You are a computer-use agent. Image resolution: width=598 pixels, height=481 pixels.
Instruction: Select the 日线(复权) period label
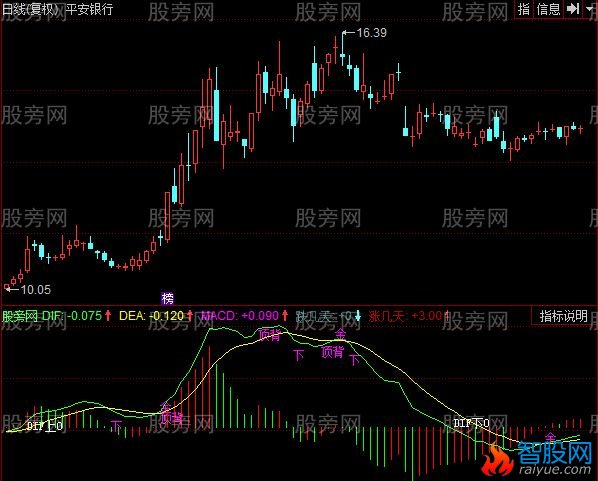(31, 9)
